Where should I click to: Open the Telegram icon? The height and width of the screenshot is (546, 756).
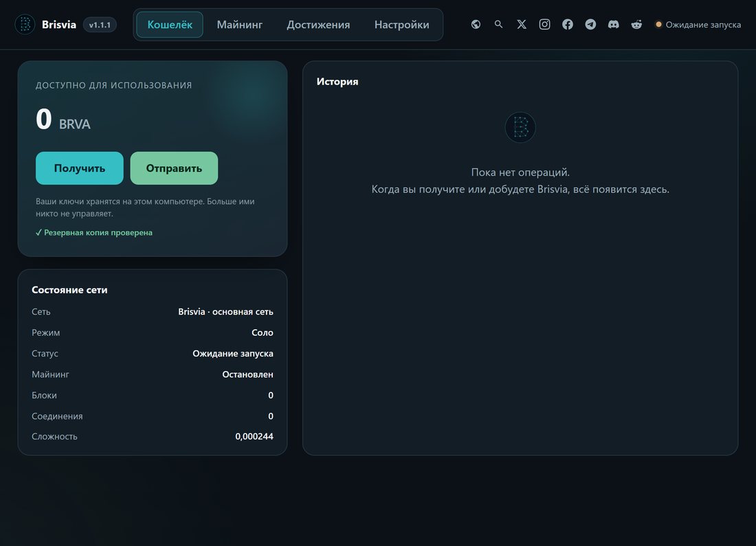pyautogui.click(x=590, y=25)
